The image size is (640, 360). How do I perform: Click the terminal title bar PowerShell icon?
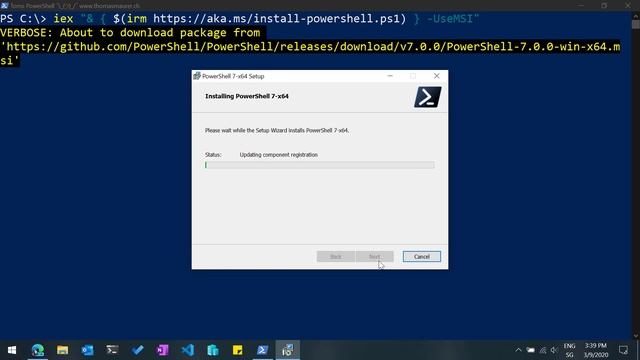[x=4, y=6]
